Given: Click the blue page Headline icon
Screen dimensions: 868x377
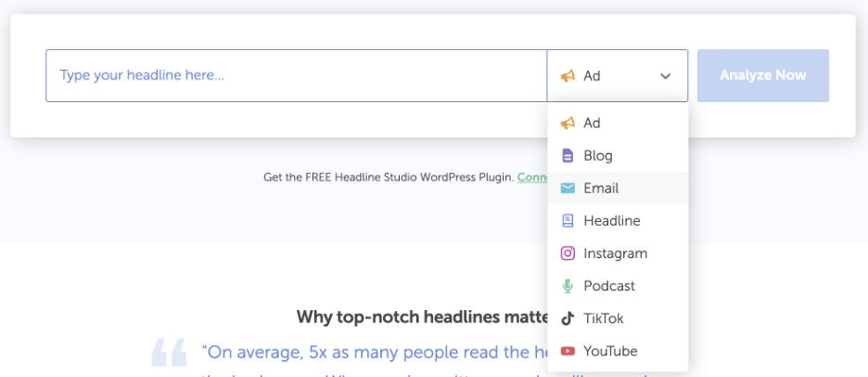Looking at the screenshot, I should tap(568, 221).
